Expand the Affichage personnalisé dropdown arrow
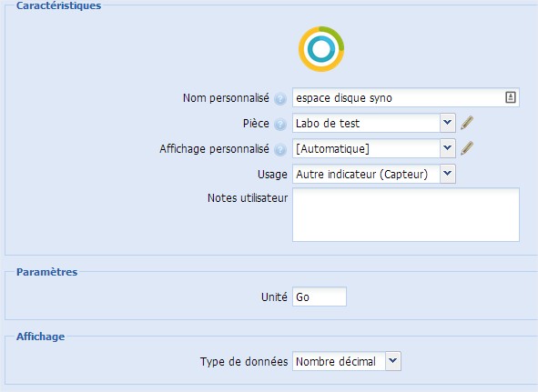Image resolution: width=538 pixels, height=392 pixels. pos(447,148)
